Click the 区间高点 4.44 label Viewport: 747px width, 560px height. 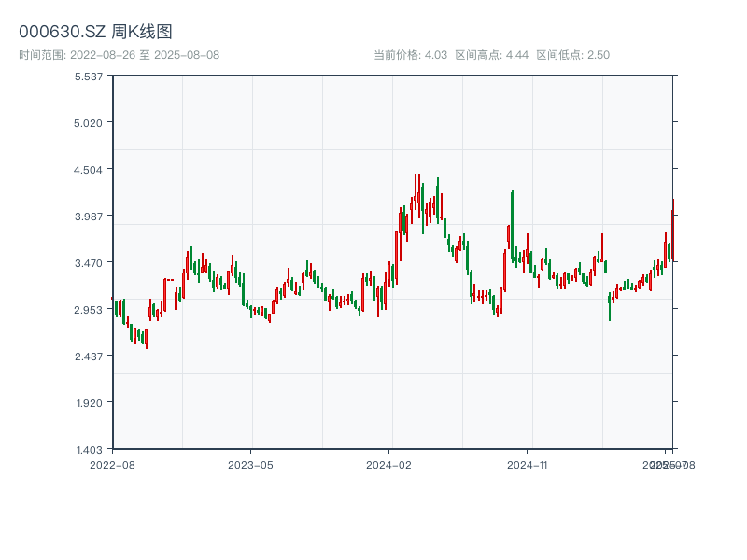pos(491,55)
